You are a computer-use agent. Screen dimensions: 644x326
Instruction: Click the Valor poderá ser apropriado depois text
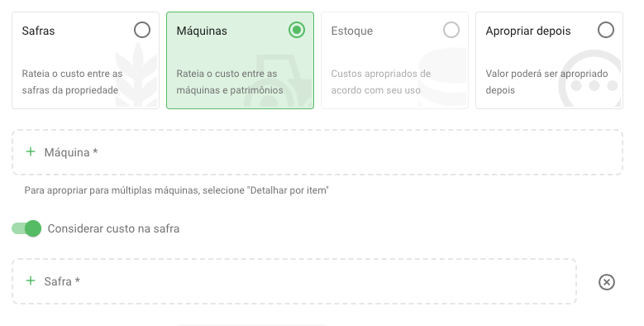(546, 82)
